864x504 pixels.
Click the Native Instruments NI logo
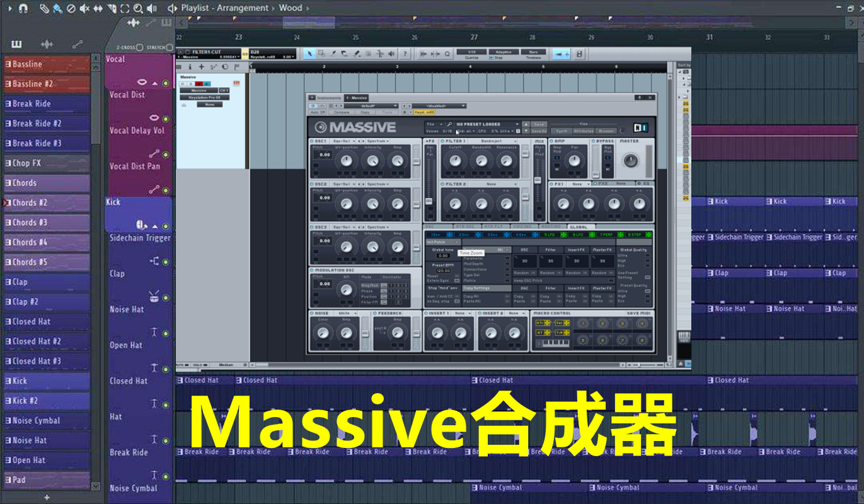640,127
